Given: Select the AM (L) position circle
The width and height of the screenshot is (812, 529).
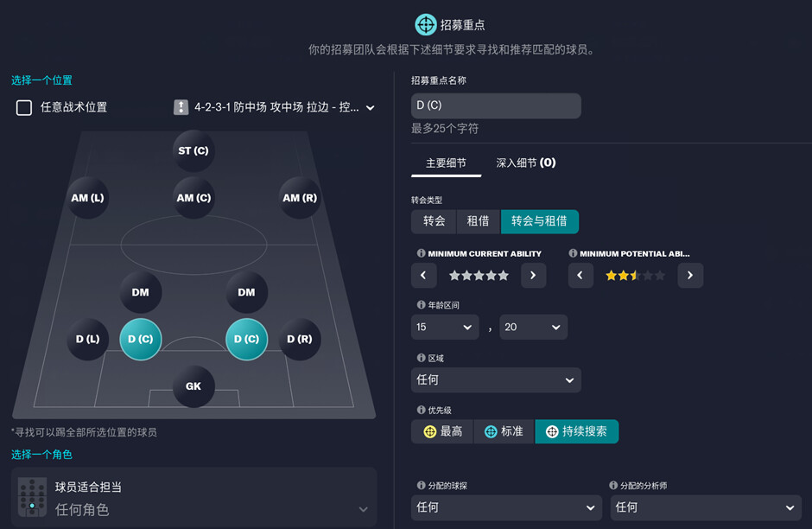Looking at the screenshot, I should point(87,198).
